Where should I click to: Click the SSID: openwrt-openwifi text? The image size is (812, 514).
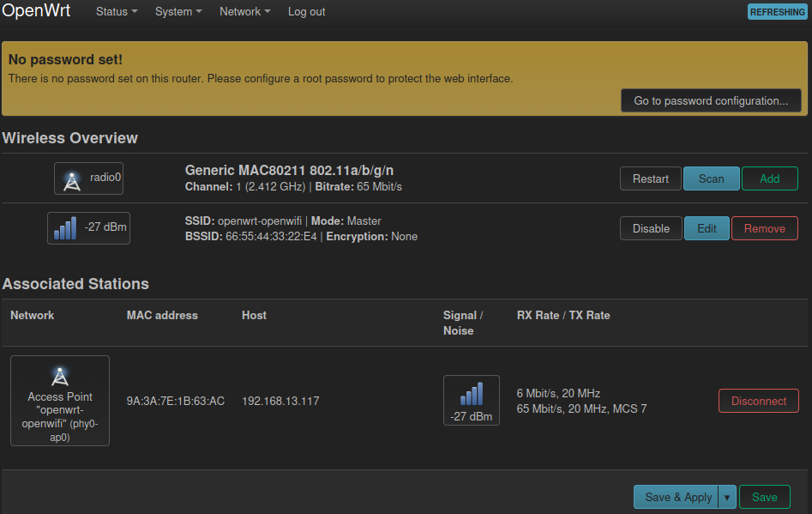[244, 221]
